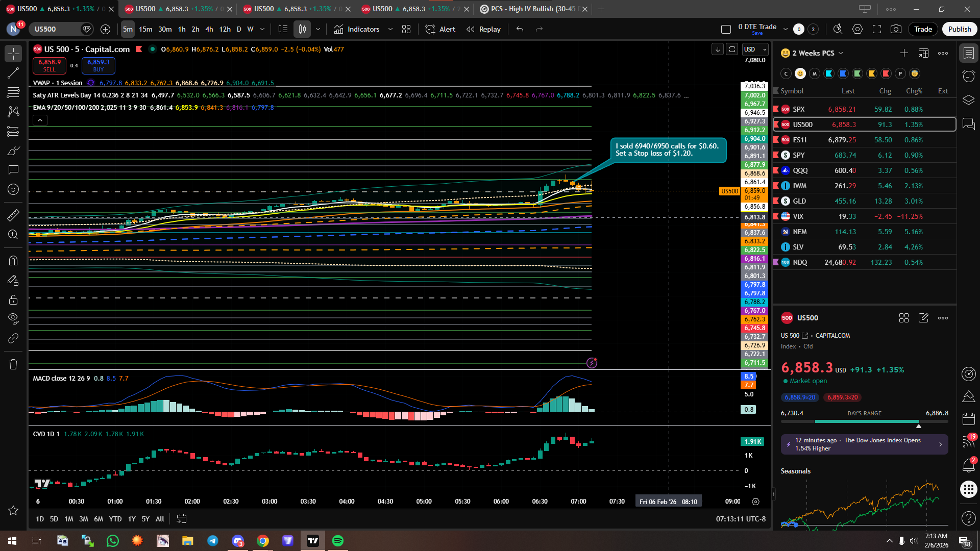Viewport: 980px width, 551px height.
Task: Select the ruler measure tool
Action: pyautogui.click(x=13, y=215)
